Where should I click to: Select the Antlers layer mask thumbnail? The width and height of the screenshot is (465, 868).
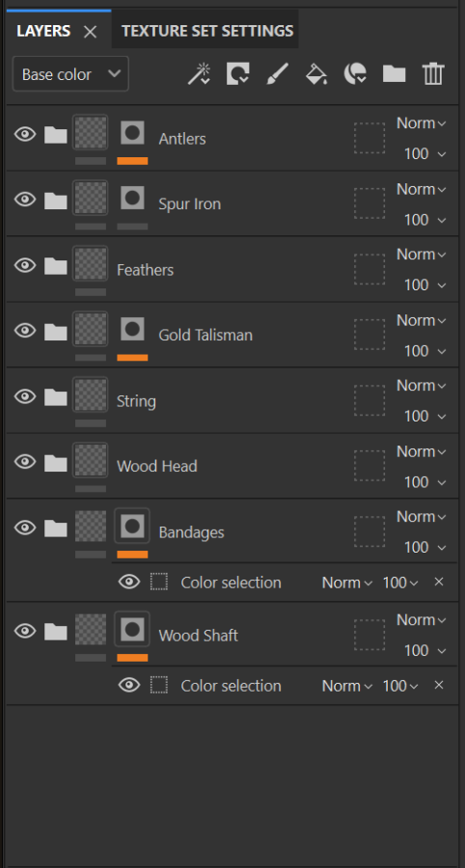(x=132, y=133)
